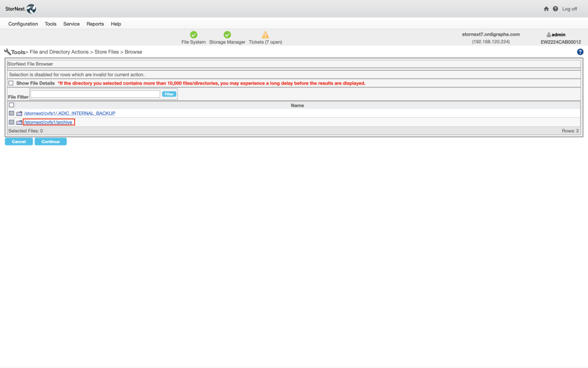Open the Reports menu

[95, 24]
